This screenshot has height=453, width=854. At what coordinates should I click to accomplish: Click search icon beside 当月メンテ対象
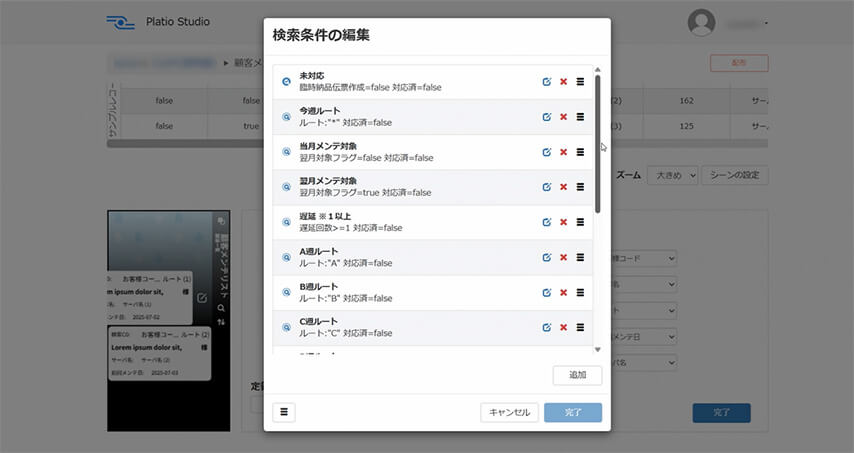[286, 152]
